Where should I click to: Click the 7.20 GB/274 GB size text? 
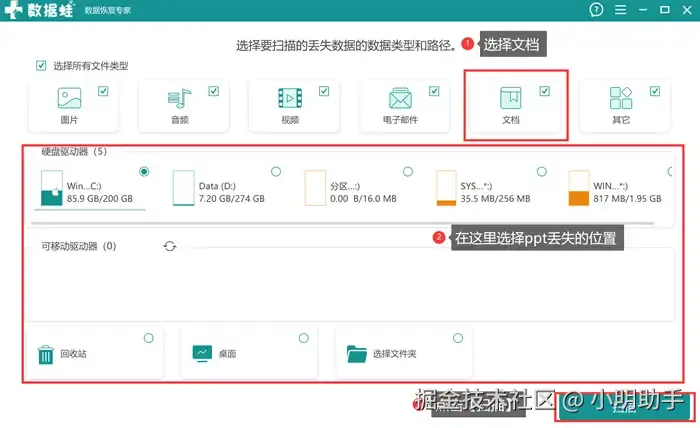click(x=232, y=199)
